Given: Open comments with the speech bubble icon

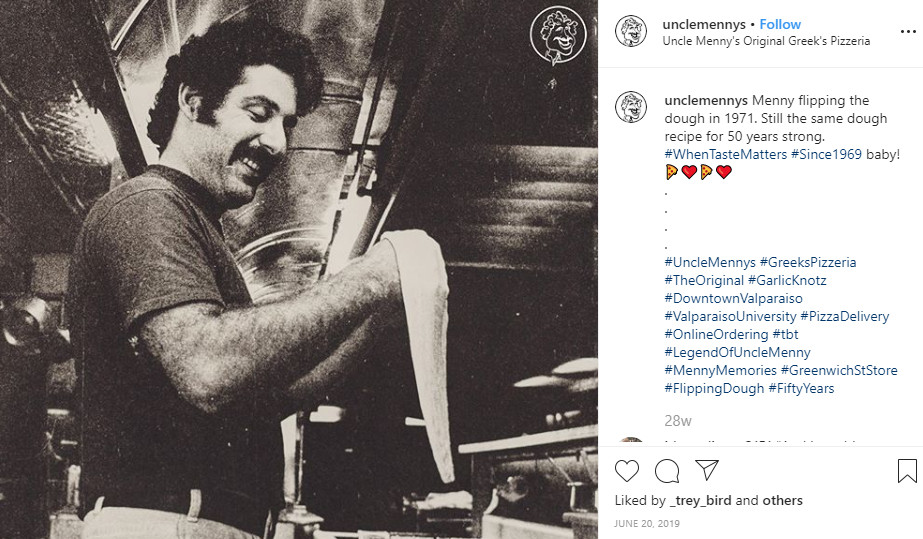Looking at the screenshot, I should coord(667,471).
